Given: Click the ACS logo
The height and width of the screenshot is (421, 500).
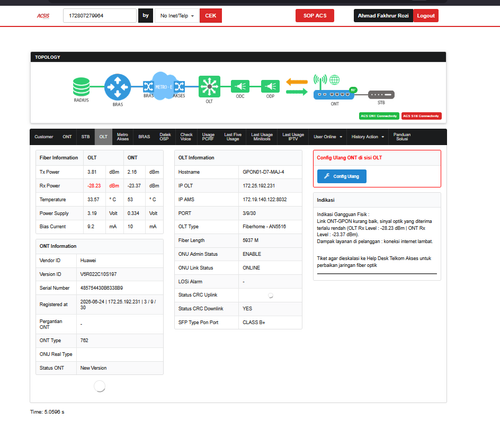Looking at the screenshot, I should (43, 16).
